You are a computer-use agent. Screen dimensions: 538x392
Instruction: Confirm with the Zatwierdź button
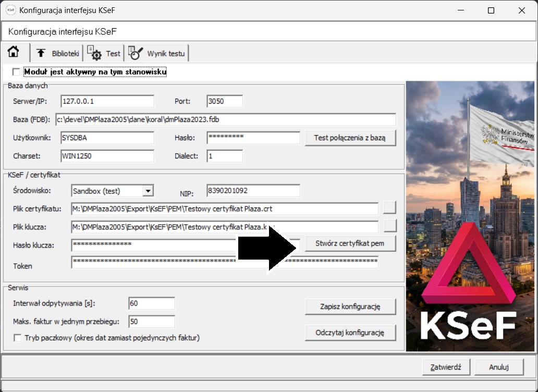(x=446, y=367)
